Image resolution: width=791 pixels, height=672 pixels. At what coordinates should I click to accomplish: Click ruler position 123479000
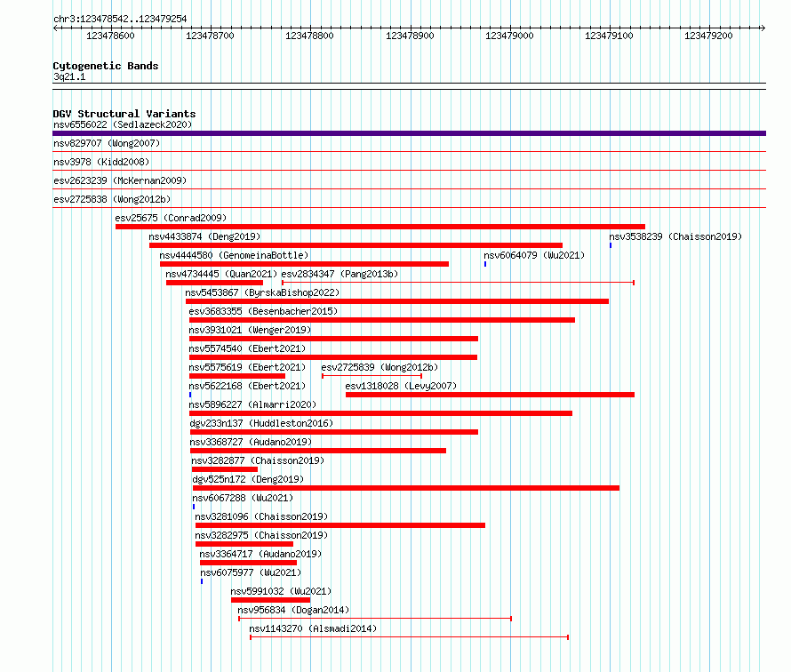509,36
